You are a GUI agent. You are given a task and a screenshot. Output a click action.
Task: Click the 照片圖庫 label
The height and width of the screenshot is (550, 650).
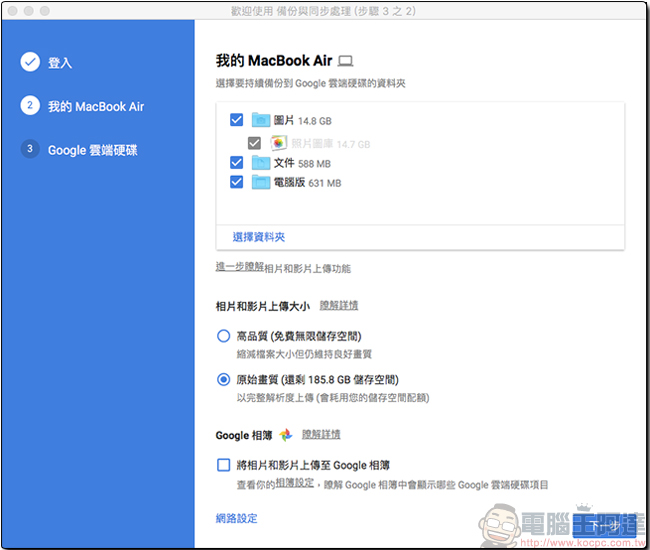312,143
